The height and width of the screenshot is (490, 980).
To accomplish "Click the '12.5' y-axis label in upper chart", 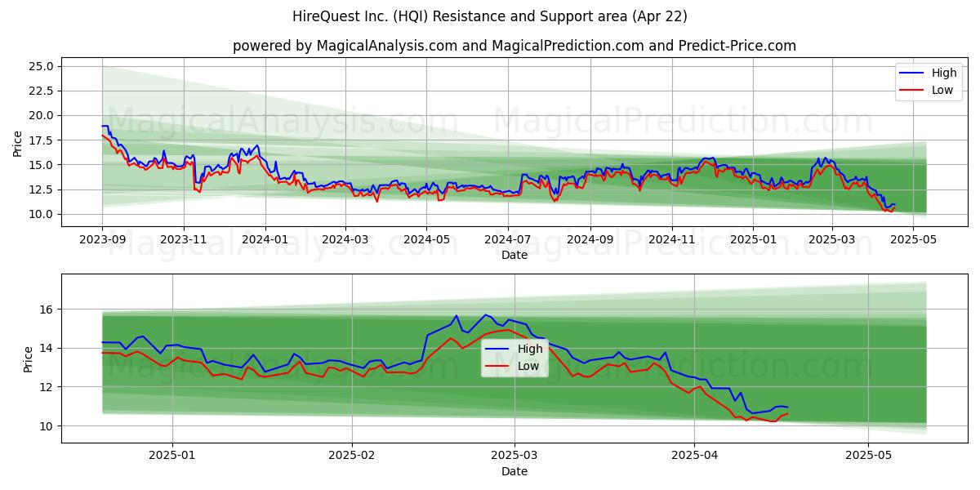I will pyautogui.click(x=42, y=189).
